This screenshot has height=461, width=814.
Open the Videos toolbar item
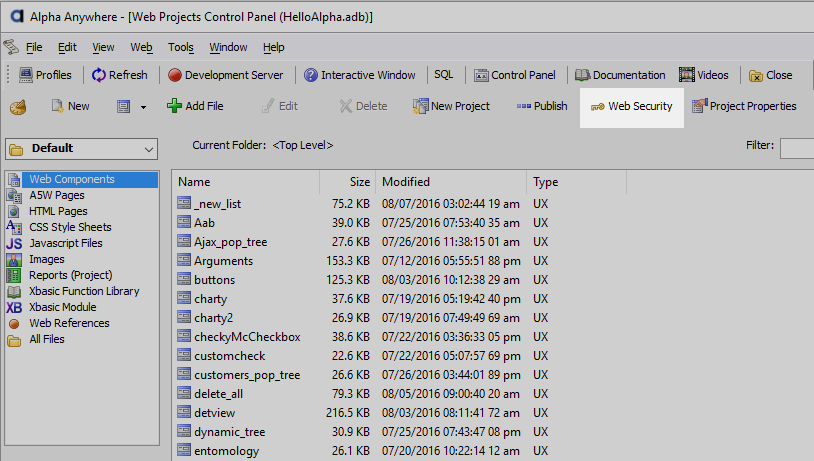703,75
